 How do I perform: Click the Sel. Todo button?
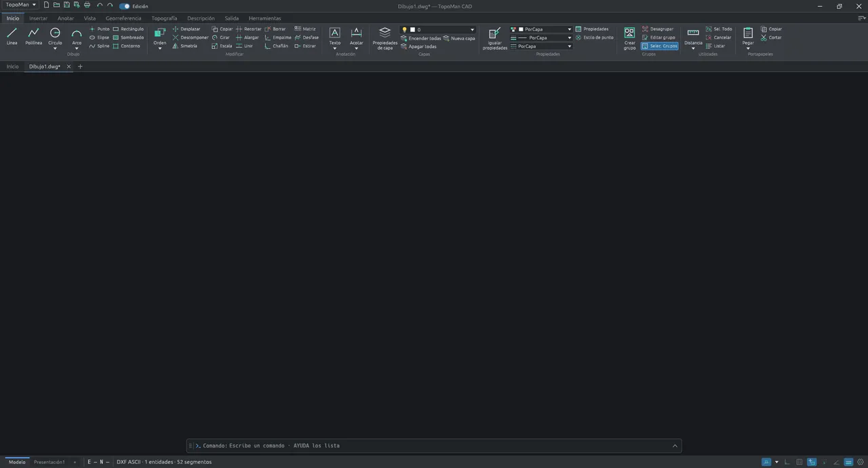pyautogui.click(x=719, y=29)
